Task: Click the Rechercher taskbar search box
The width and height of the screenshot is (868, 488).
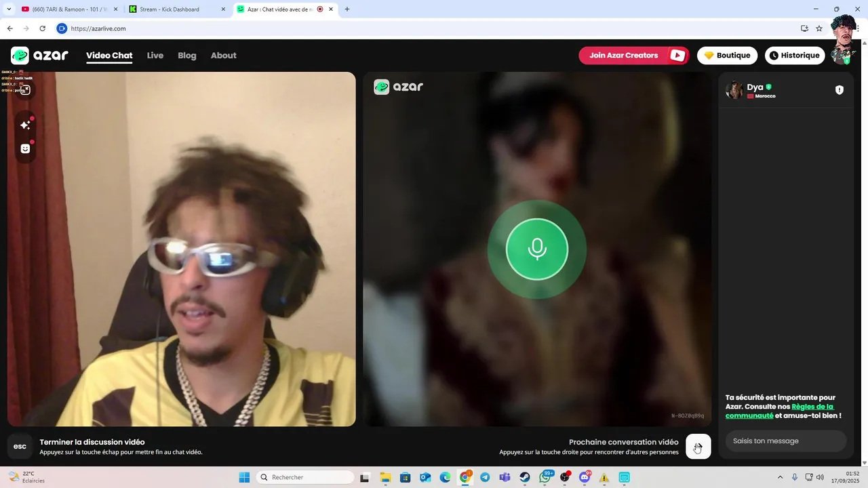Action: pyautogui.click(x=305, y=477)
